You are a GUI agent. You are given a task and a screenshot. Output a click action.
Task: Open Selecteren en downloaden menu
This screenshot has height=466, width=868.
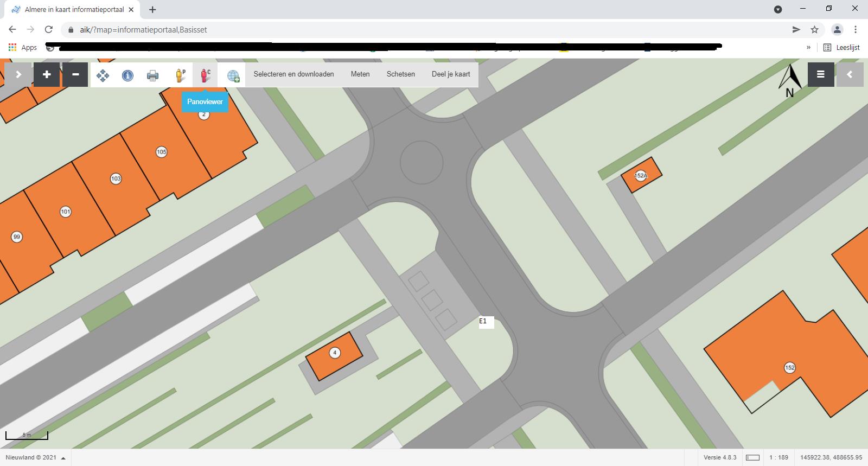tap(293, 74)
